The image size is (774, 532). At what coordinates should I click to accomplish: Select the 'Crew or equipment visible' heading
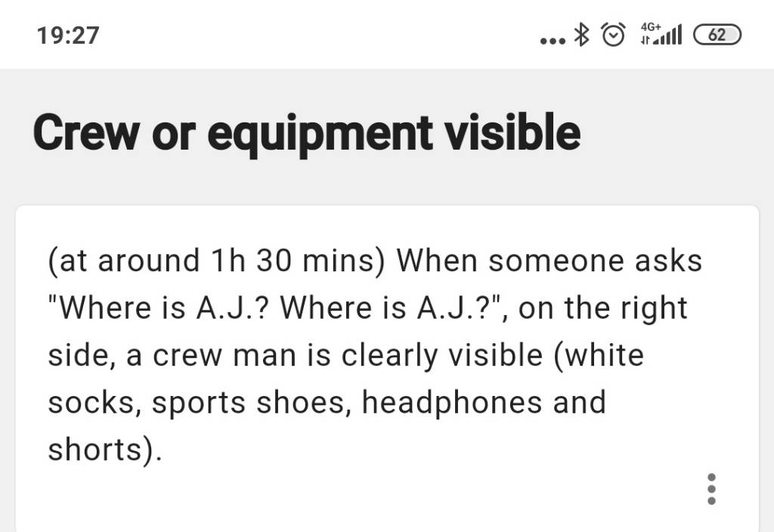pos(307,133)
